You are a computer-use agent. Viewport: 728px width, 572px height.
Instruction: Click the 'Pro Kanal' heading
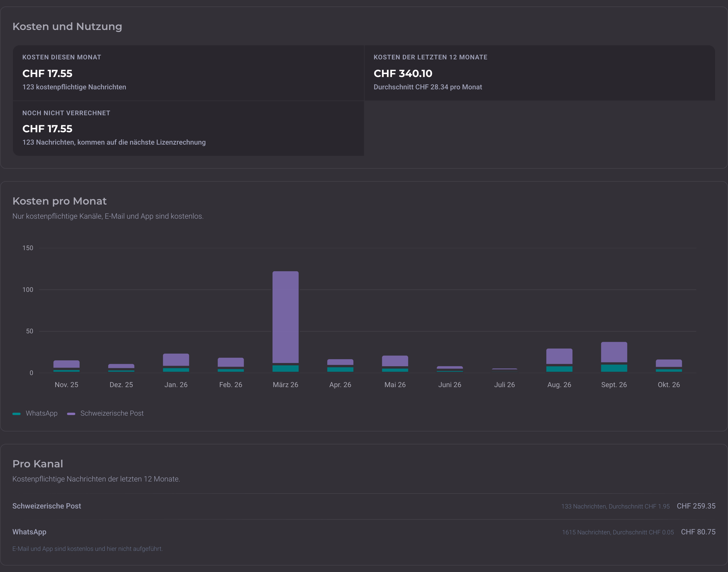pyautogui.click(x=38, y=464)
